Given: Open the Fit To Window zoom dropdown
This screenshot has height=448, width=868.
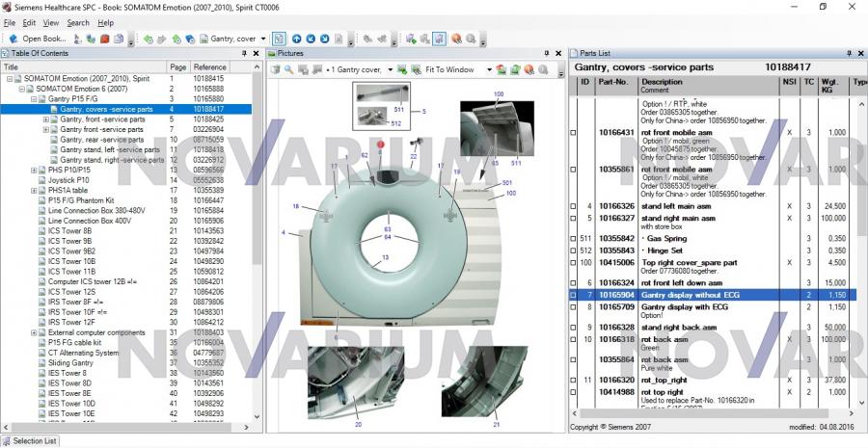Looking at the screenshot, I should pos(489,69).
